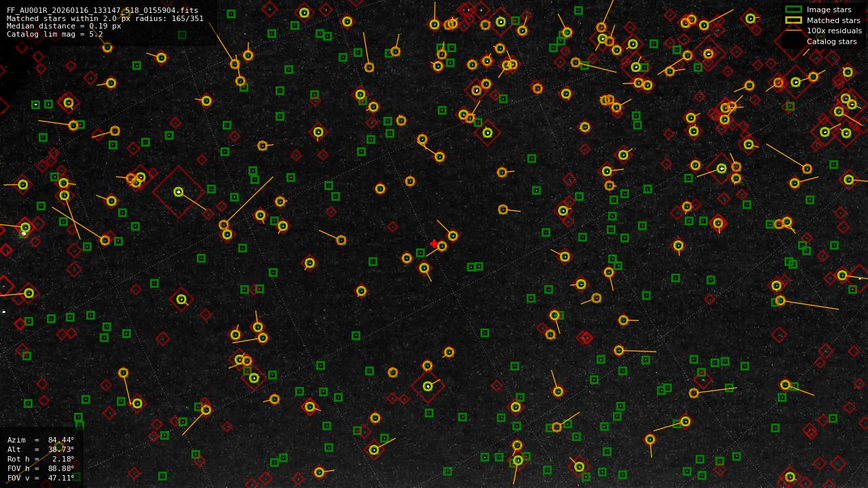Click the "Catalog lim mag = 5.2" text
Image resolution: width=868 pixels, height=488 pixels.
[55, 34]
